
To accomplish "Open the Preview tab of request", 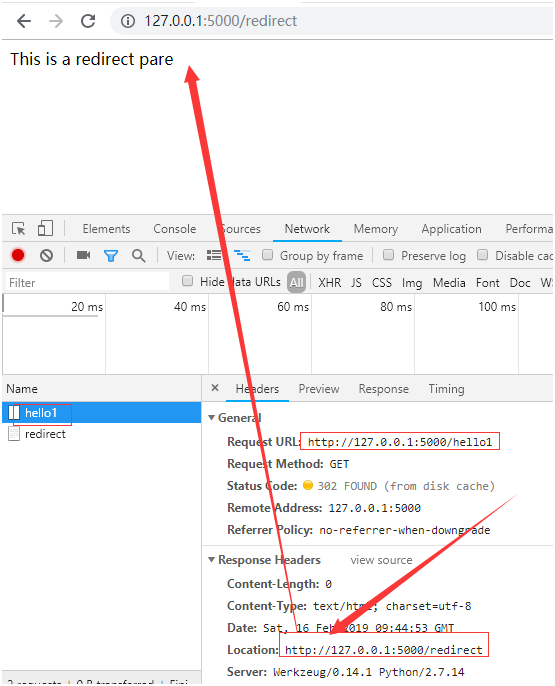I will (319, 389).
